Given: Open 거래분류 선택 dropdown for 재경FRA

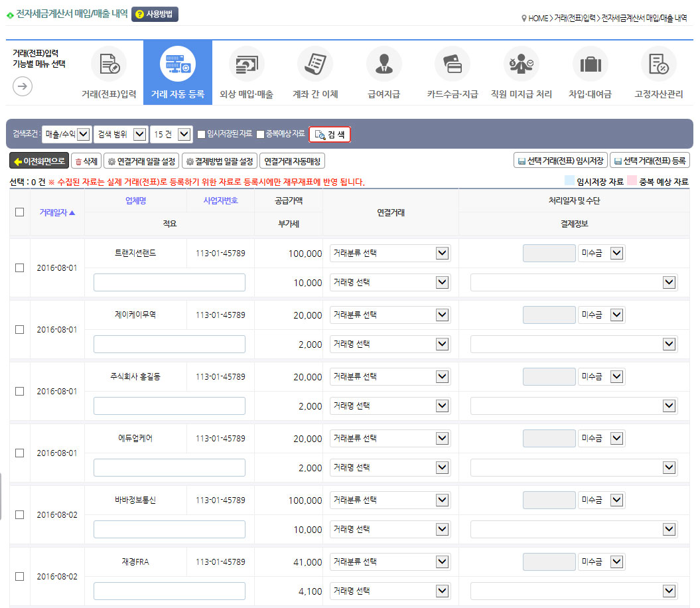Looking at the screenshot, I should [390, 562].
